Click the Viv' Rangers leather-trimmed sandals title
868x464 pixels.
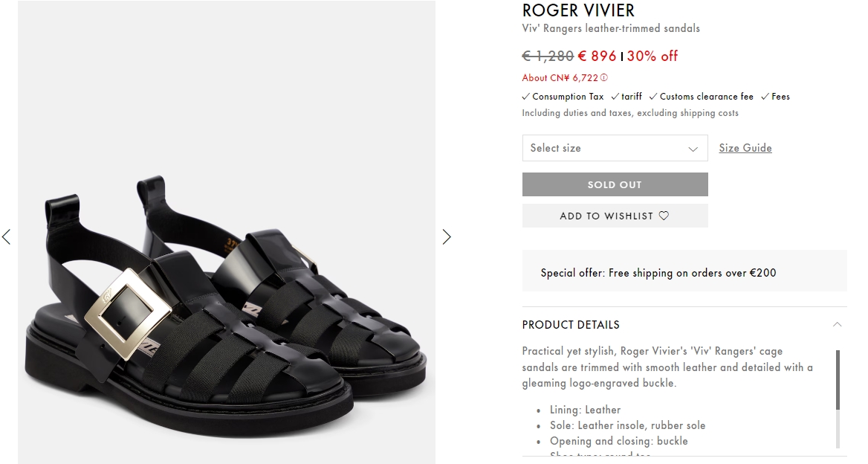(611, 28)
